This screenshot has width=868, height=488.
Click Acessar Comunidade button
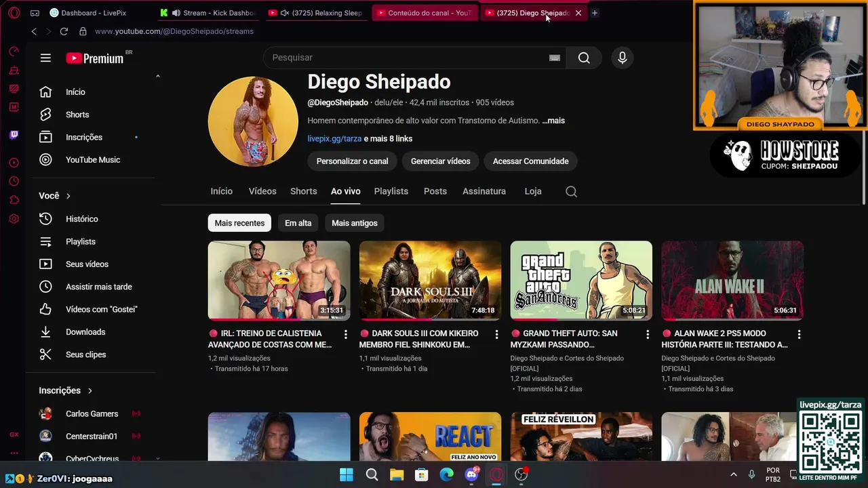(x=531, y=161)
